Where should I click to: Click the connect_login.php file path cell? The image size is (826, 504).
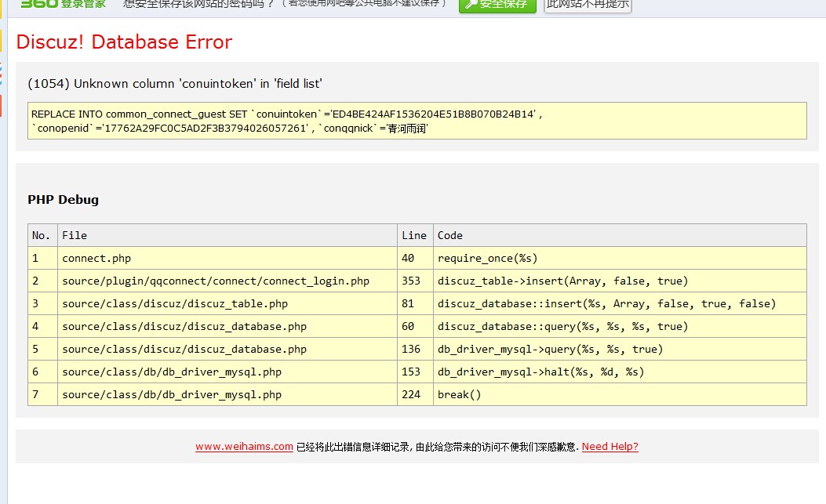216,281
